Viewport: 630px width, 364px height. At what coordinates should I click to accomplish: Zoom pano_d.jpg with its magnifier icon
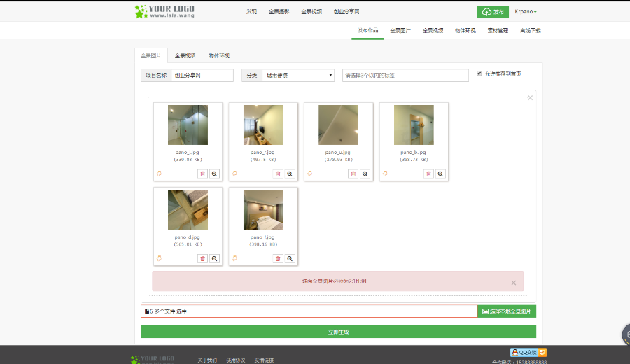[215, 259]
